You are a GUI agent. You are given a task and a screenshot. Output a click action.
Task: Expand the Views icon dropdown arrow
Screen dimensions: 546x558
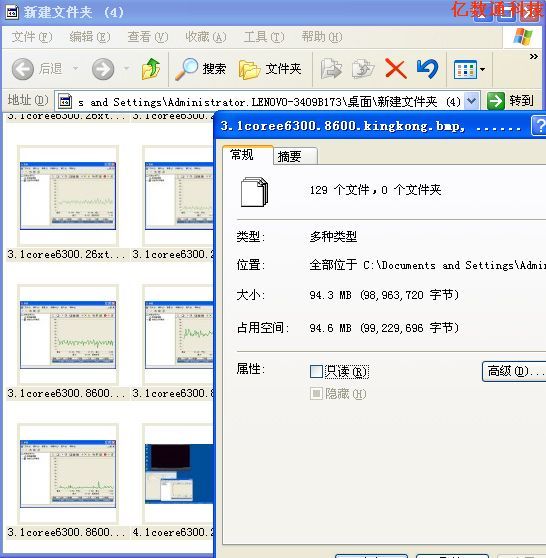[482, 69]
